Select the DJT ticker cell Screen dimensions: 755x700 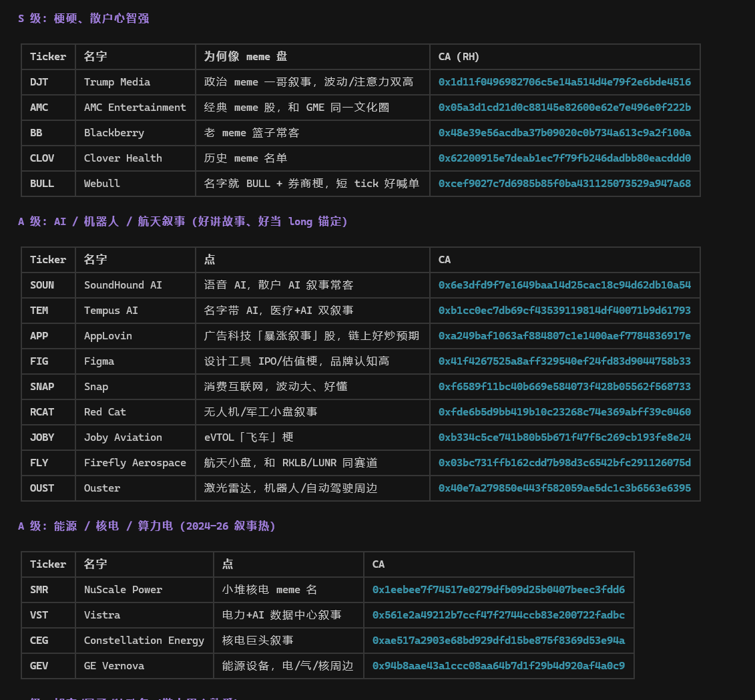click(48, 82)
